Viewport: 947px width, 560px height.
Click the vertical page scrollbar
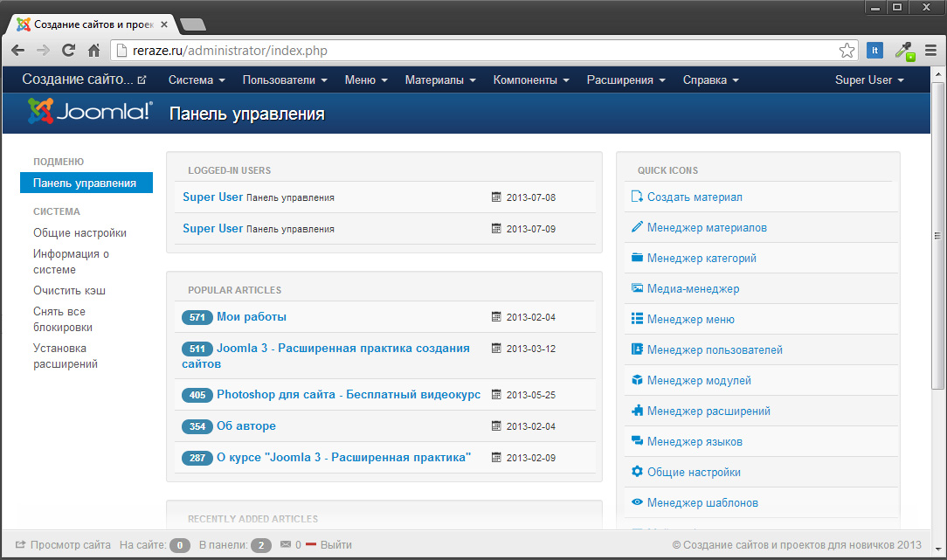[938, 236]
